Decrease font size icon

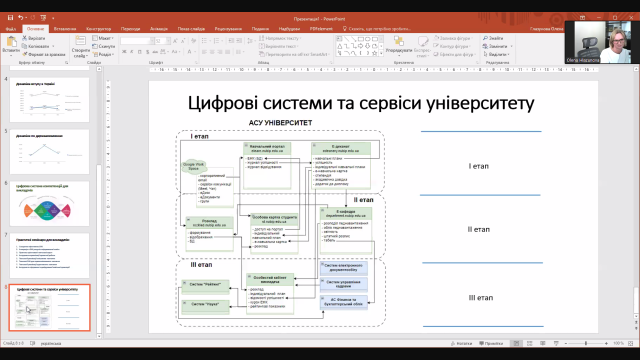coord(183,41)
